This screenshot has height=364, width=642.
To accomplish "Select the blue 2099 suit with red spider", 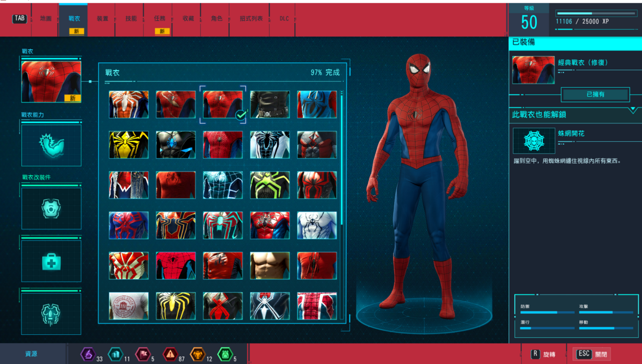I will point(128,225).
